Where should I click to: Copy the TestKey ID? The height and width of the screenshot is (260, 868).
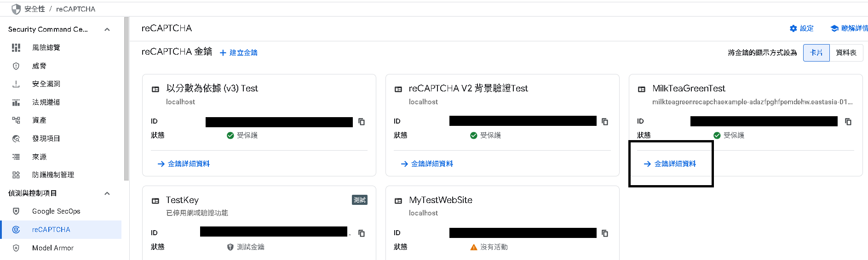[x=362, y=233]
